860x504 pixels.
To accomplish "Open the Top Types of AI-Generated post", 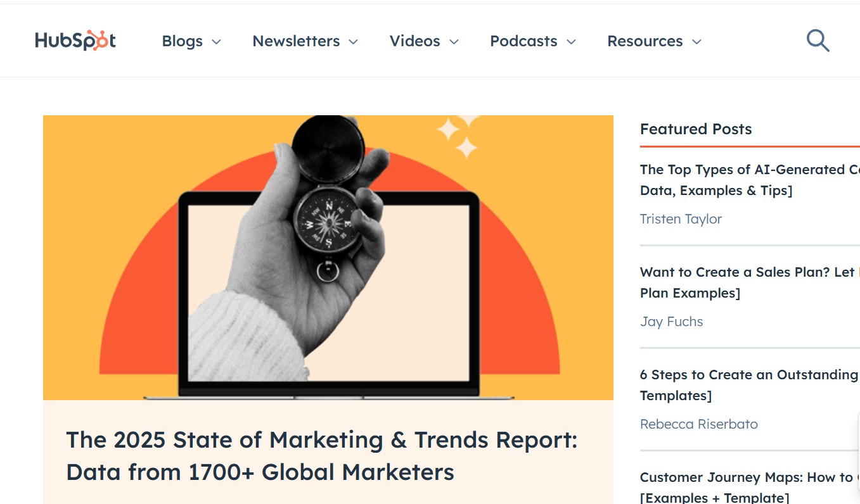I will 750,180.
